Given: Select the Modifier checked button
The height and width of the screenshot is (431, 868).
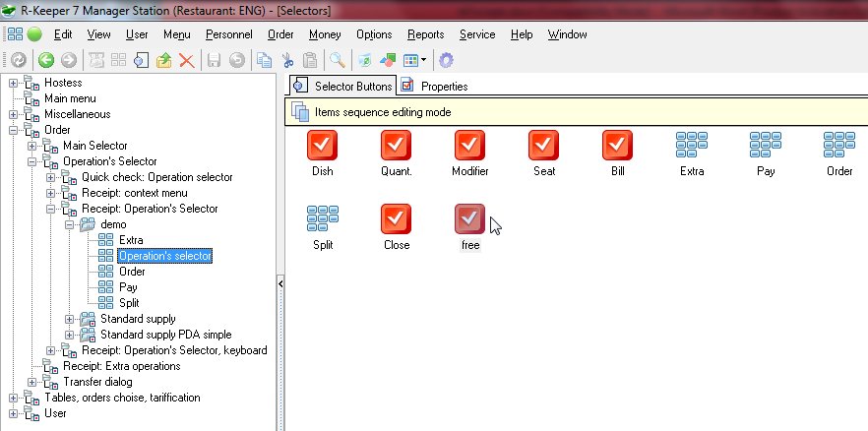Looking at the screenshot, I should 469,145.
